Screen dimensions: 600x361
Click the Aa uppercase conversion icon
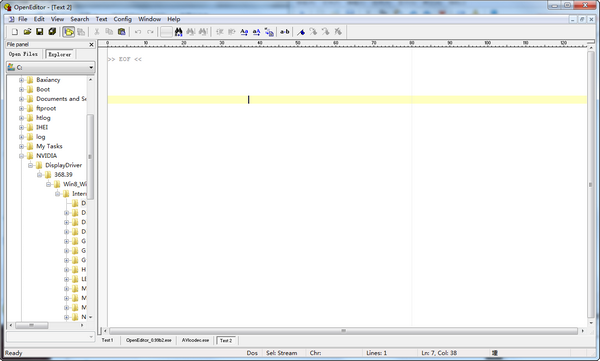[x=244, y=32]
